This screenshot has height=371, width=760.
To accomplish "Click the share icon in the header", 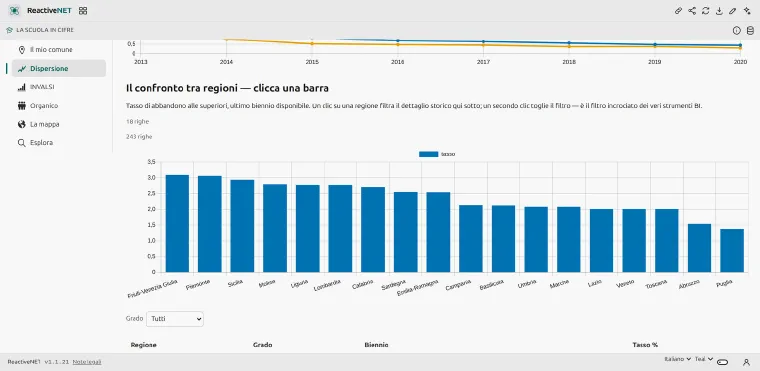I will point(692,11).
